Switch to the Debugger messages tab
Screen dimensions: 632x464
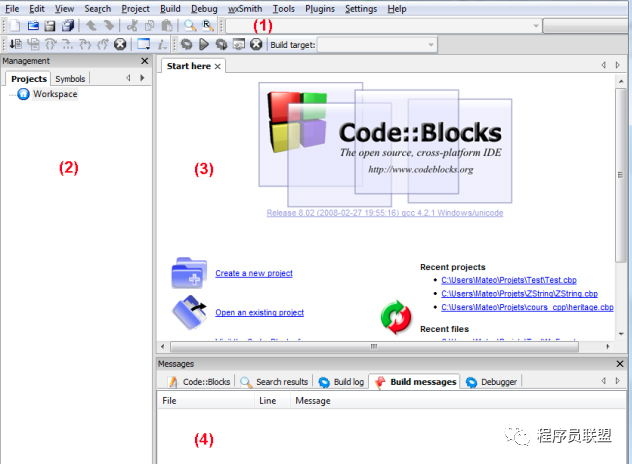click(x=491, y=382)
